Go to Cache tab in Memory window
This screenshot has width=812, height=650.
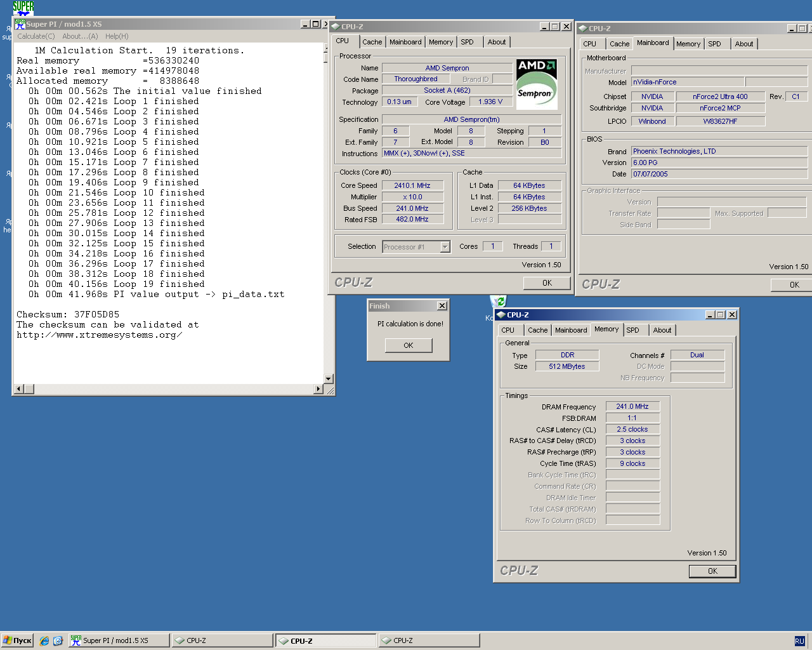538,330
